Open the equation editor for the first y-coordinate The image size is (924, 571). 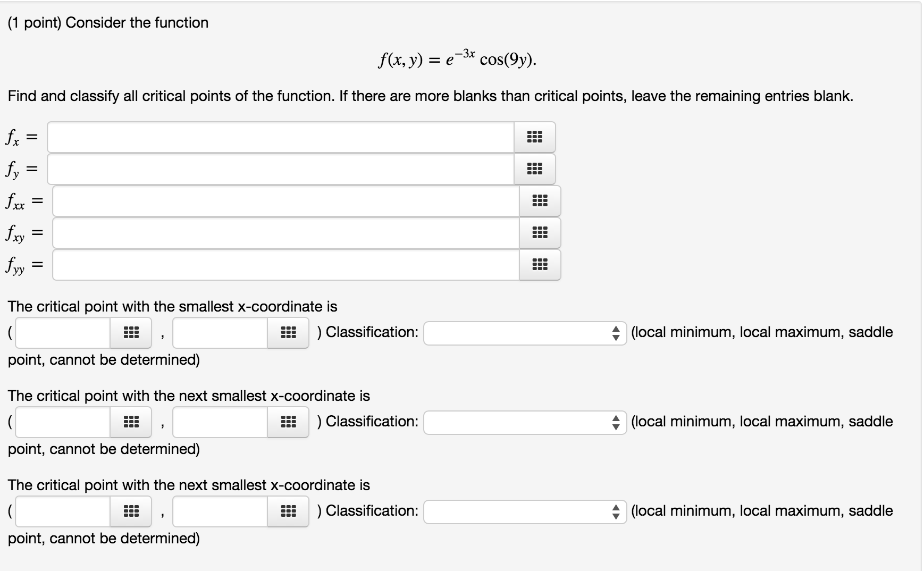(x=288, y=332)
